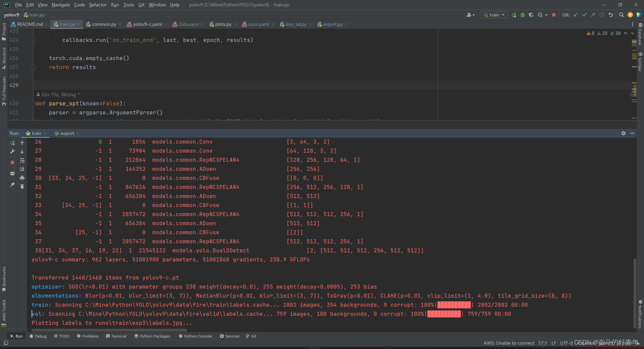
Task: Toggle soft-wrap in console output
Action: [22, 160]
